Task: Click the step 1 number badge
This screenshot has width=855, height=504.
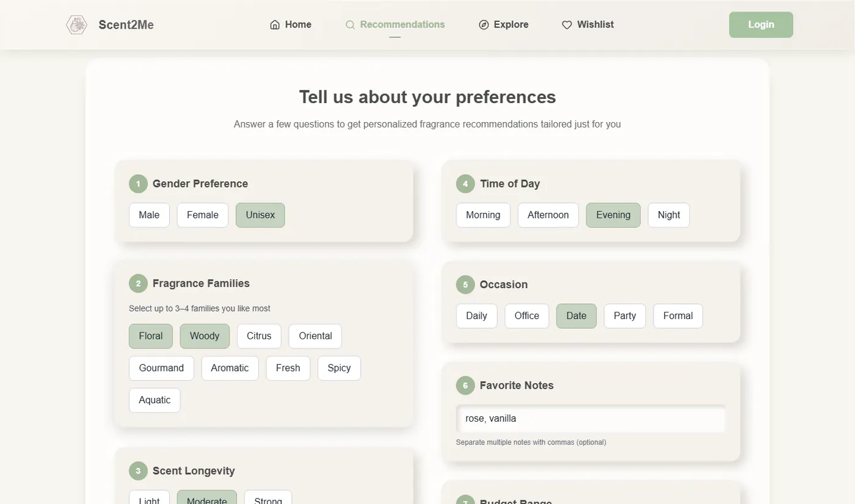Action: pyautogui.click(x=138, y=184)
